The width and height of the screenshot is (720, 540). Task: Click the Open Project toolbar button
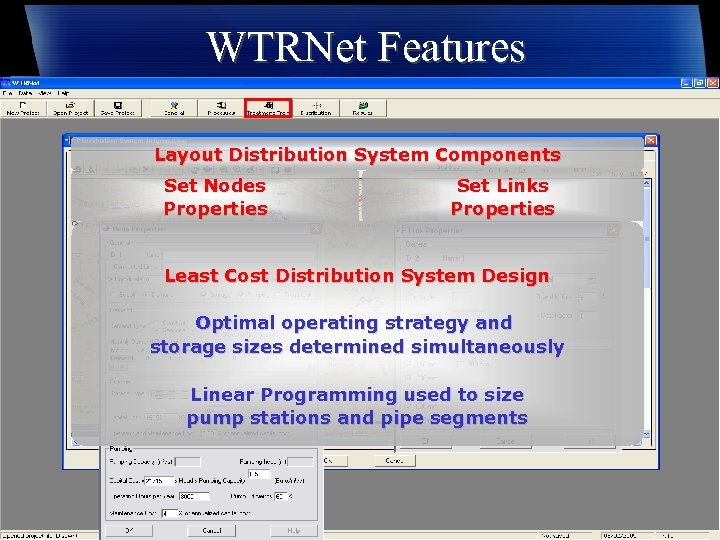(71, 108)
